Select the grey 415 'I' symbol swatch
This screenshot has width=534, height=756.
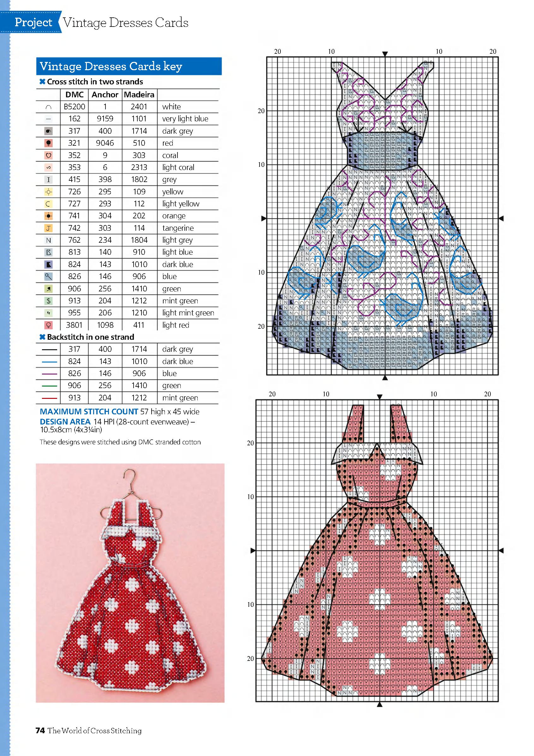pos(48,180)
